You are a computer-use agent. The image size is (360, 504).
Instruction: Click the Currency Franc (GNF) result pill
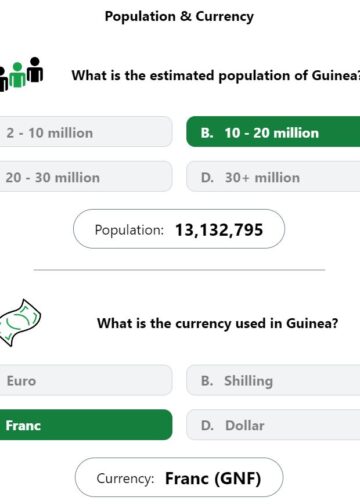click(x=179, y=477)
